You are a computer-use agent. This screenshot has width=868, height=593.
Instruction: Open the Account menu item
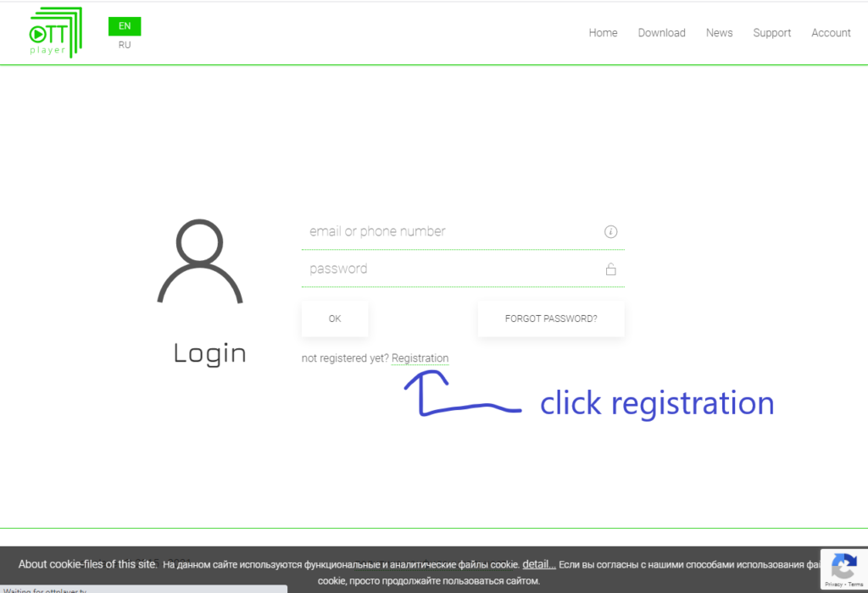click(831, 33)
